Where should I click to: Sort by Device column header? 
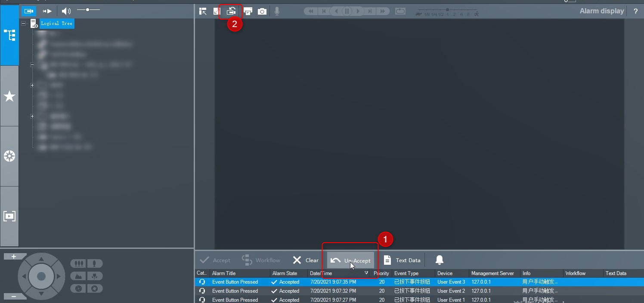coord(452,273)
